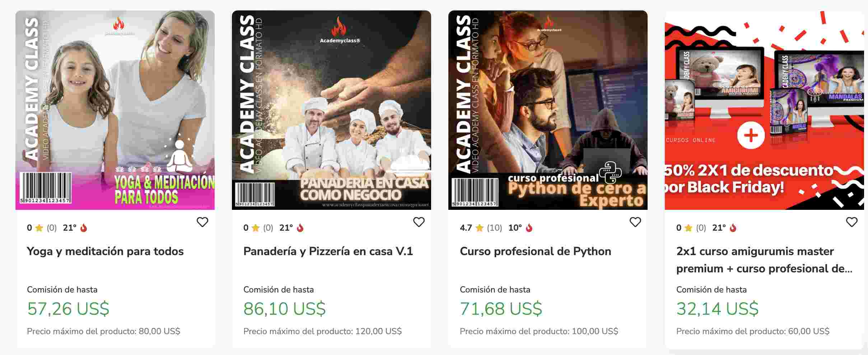Add Curso profesional de Python to favorites

point(635,222)
